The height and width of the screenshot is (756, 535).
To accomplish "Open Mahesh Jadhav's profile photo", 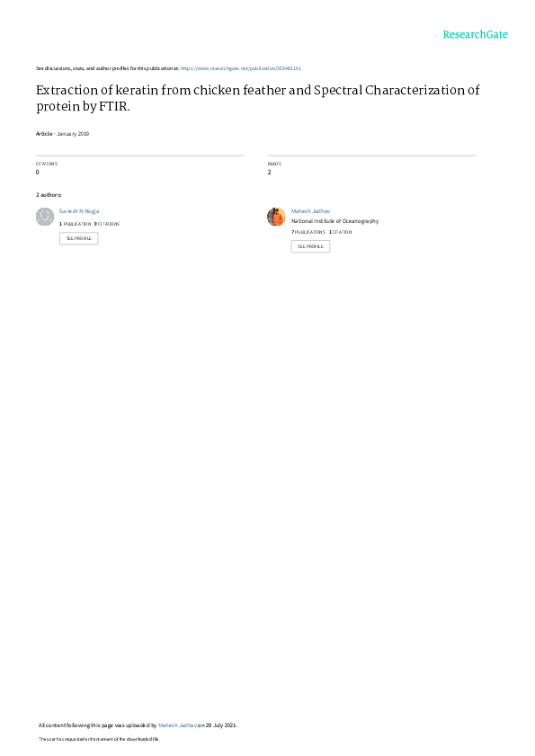I will tap(276, 217).
